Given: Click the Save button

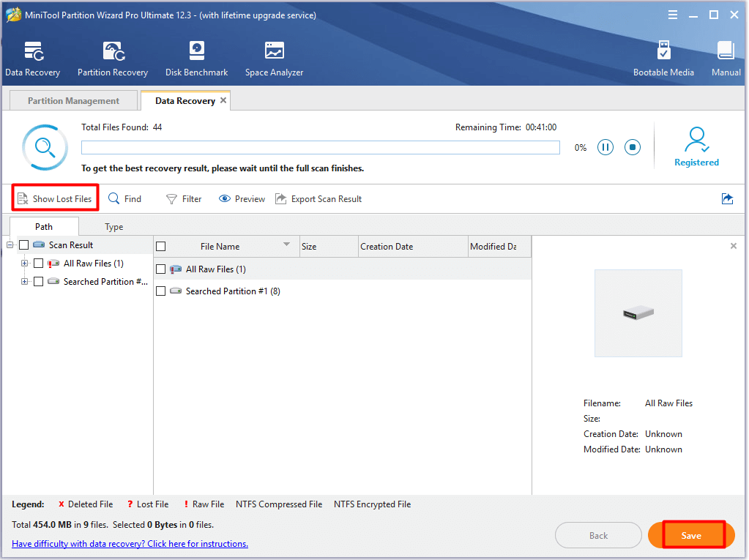Looking at the screenshot, I should (x=691, y=535).
